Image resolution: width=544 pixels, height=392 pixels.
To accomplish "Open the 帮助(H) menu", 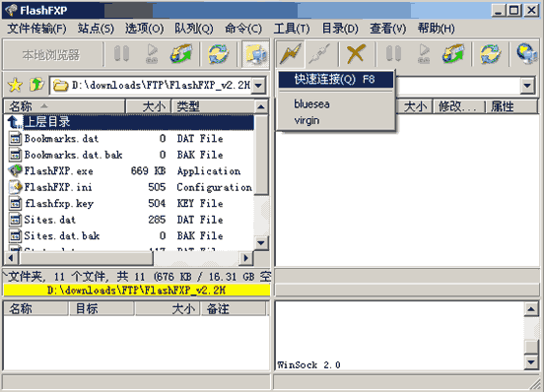I will pyautogui.click(x=437, y=29).
